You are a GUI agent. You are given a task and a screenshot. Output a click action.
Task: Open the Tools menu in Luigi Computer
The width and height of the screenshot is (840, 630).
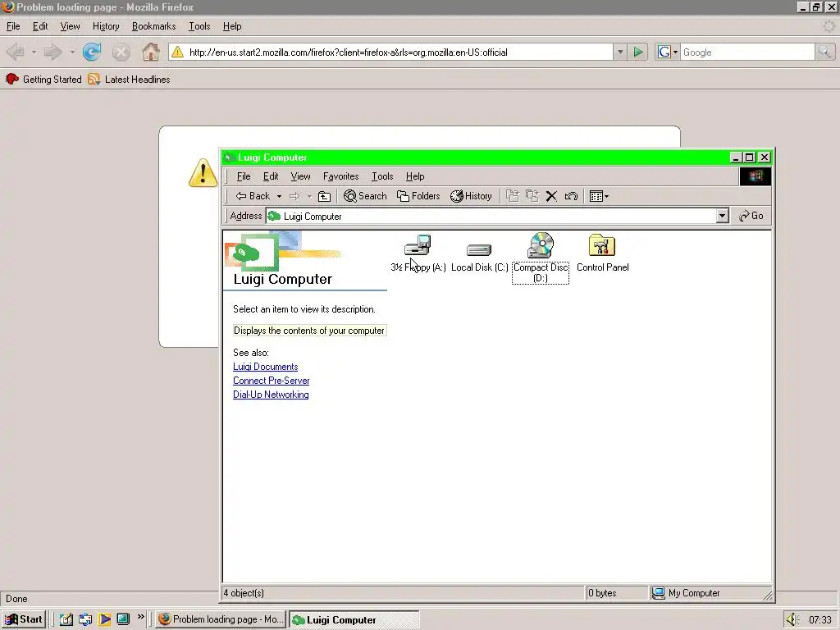(382, 176)
